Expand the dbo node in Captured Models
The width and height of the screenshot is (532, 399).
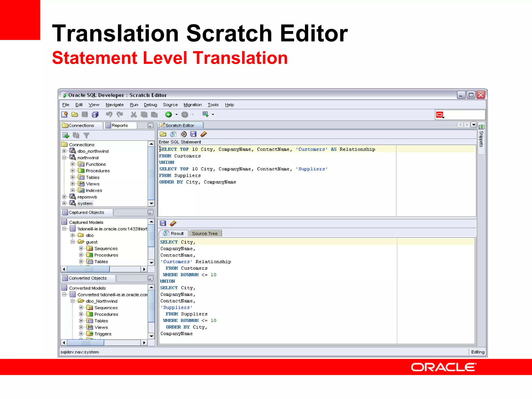[x=72, y=235]
